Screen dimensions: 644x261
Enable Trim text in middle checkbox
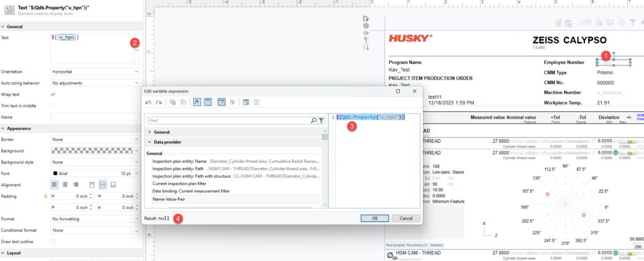click(x=53, y=106)
